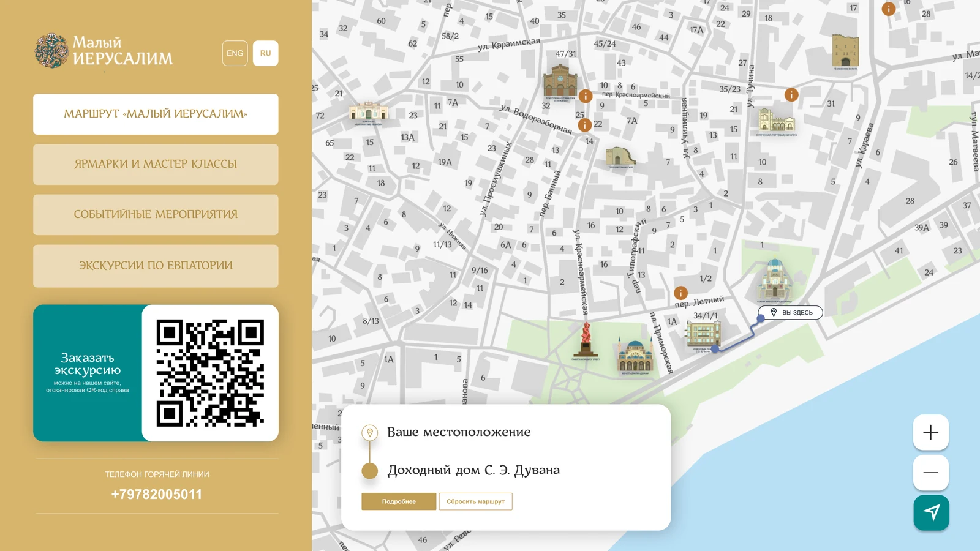The height and width of the screenshot is (551, 980).
Task: Click the gold destination dot in the route panel
Action: [x=369, y=471]
